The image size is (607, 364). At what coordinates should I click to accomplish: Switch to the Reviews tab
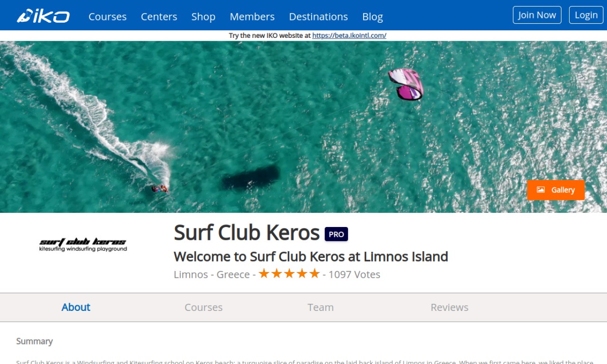pyautogui.click(x=450, y=307)
